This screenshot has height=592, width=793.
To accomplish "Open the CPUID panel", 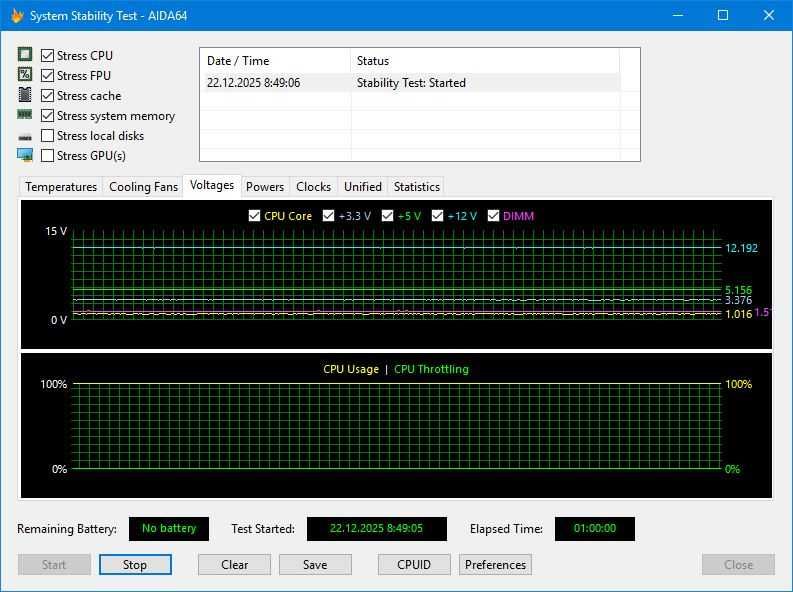I will (414, 564).
